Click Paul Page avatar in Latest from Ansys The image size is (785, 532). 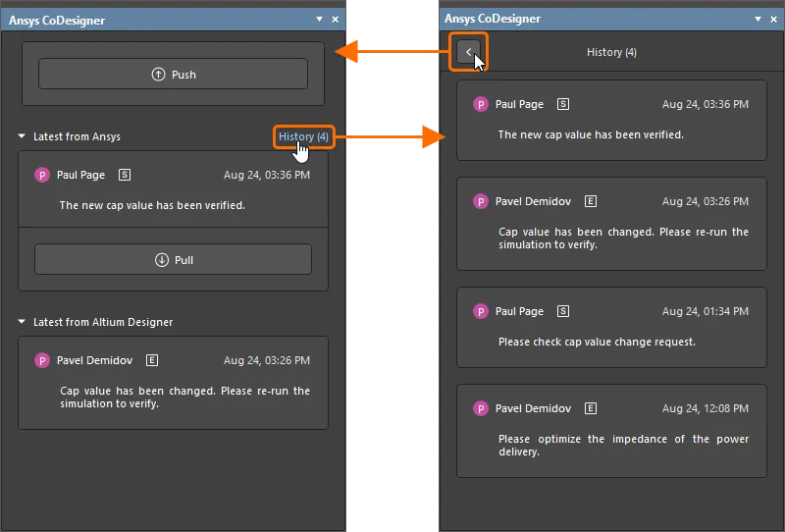41,175
